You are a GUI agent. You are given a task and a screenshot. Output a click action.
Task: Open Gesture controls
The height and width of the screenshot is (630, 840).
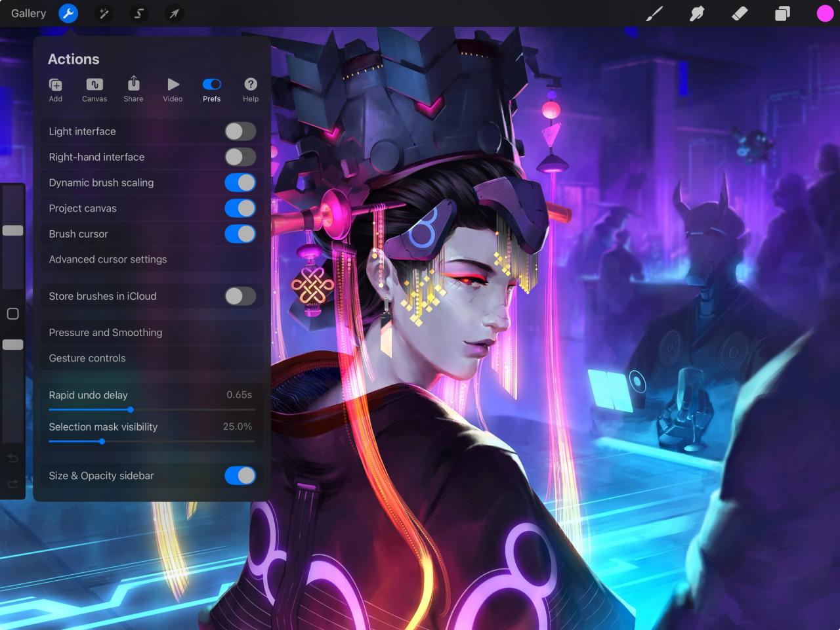[x=152, y=358]
